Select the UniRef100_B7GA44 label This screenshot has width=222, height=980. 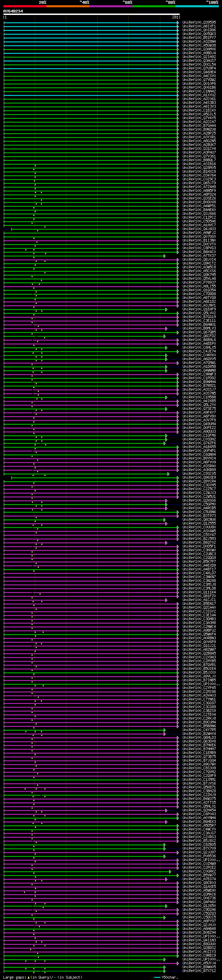coord(199,125)
